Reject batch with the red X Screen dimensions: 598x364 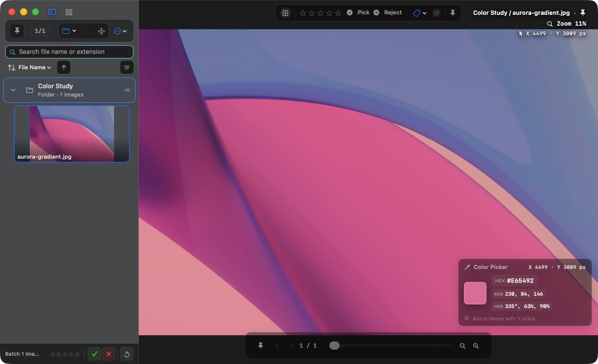tap(109, 354)
